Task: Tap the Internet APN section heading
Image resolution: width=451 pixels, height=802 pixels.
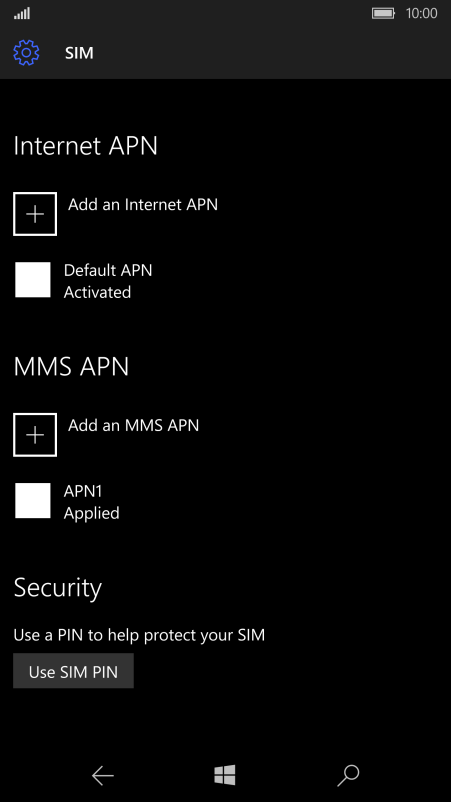Action: coord(85,146)
